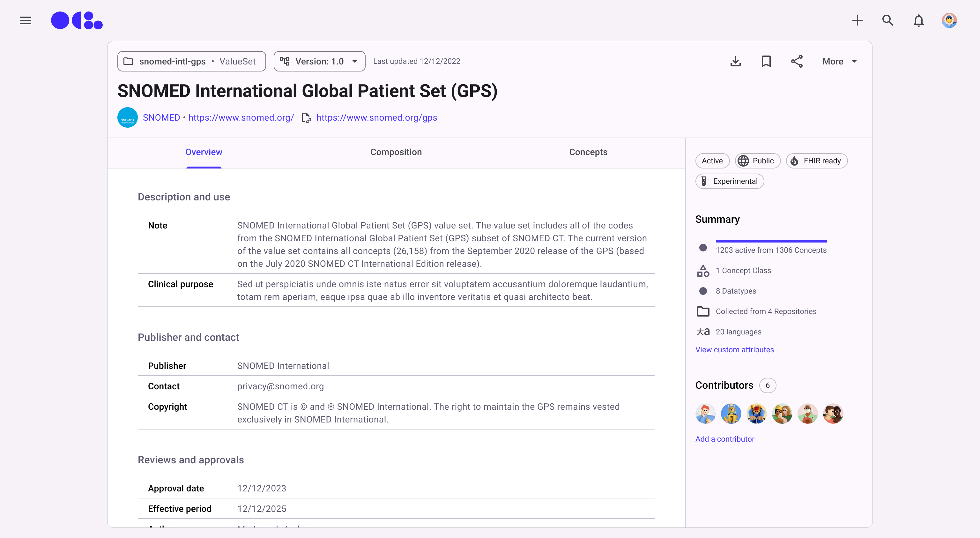Open the hamburger navigation menu
Image resolution: width=980 pixels, height=538 pixels.
point(26,20)
